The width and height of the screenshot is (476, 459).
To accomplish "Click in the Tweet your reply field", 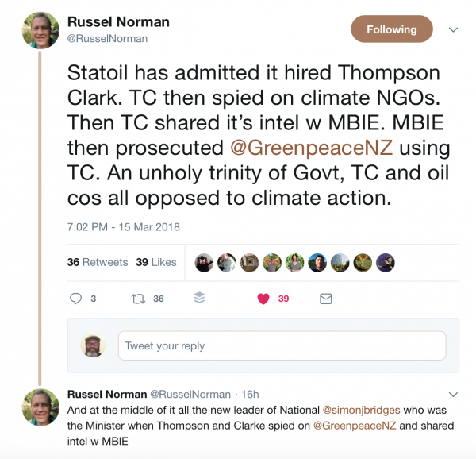I will [282, 345].
